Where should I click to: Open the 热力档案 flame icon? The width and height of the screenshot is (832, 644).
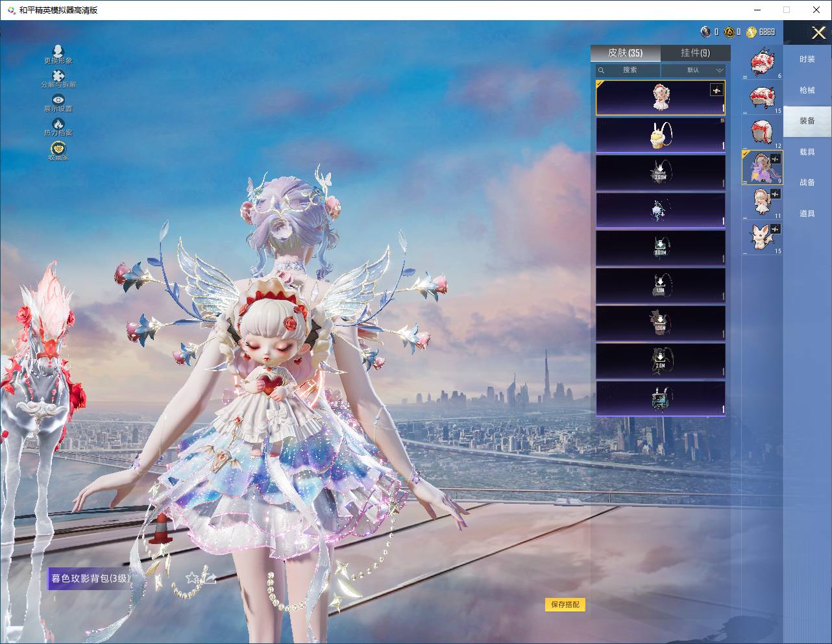[x=58, y=127]
